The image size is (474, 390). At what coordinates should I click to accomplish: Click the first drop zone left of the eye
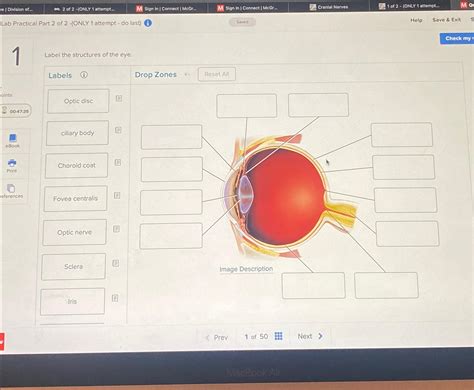tap(172, 137)
